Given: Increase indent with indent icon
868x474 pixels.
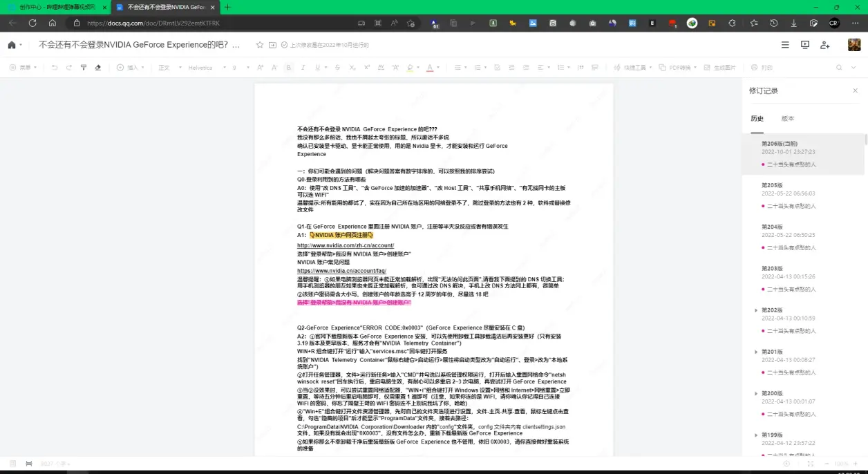Looking at the screenshot, I should coord(527,68).
